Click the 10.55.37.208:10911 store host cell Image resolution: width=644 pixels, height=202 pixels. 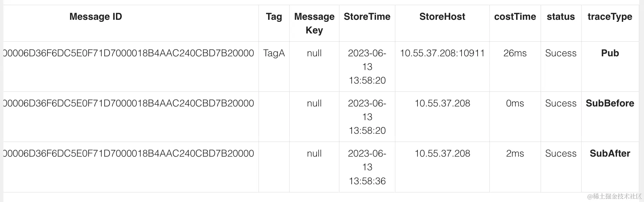pos(442,53)
